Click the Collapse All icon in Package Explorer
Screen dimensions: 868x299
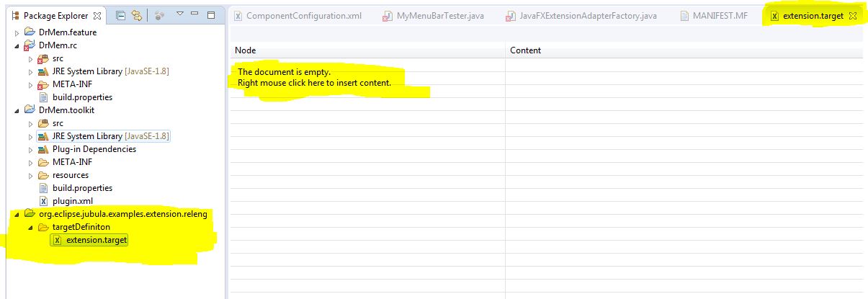[x=121, y=15]
